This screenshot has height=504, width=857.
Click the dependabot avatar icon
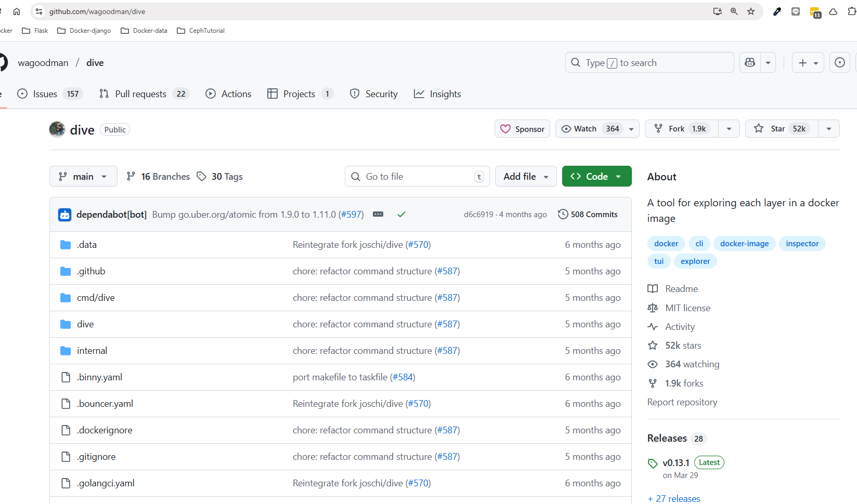[x=64, y=215]
